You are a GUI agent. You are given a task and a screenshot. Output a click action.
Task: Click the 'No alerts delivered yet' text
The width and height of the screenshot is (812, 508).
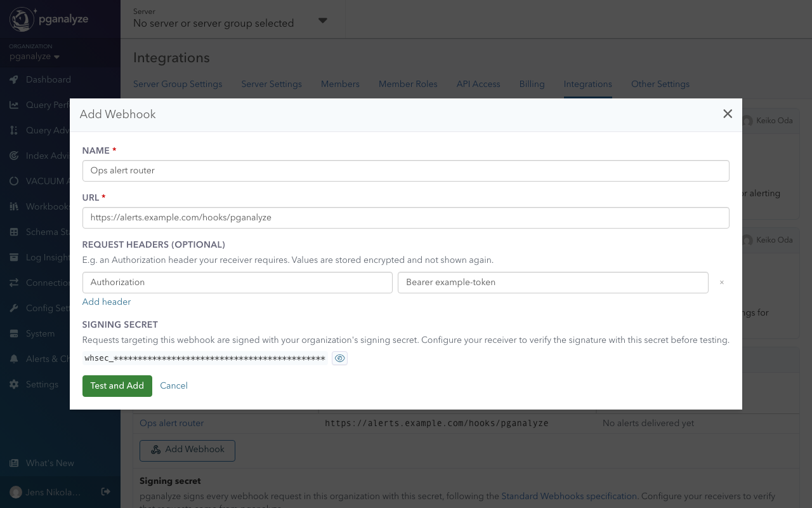(648, 423)
